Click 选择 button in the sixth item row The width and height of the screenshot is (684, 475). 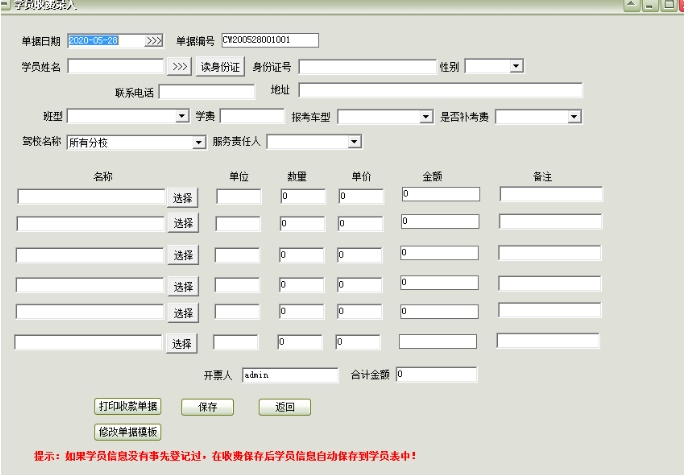pos(182,344)
